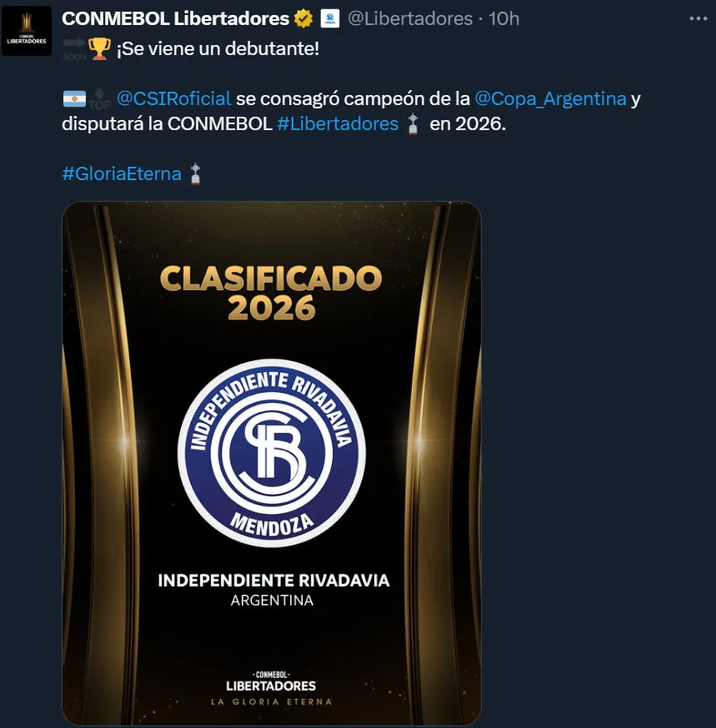The image size is (716, 728).
Task: Click the SOON arrow emoji
Action: [74, 48]
